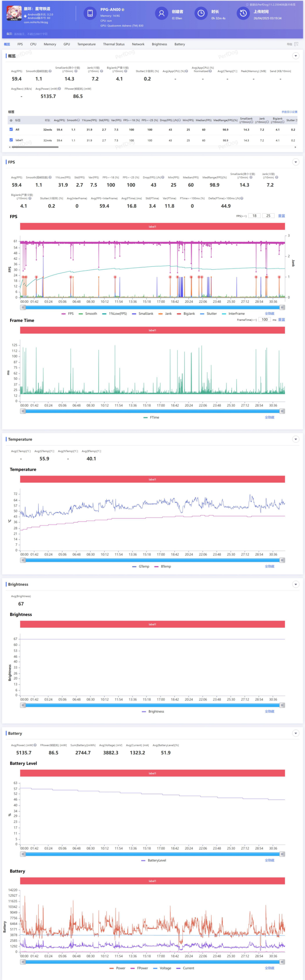The width and height of the screenshot is (305, 980).
Task: Click the phone device icon
Action: [90, 13]
